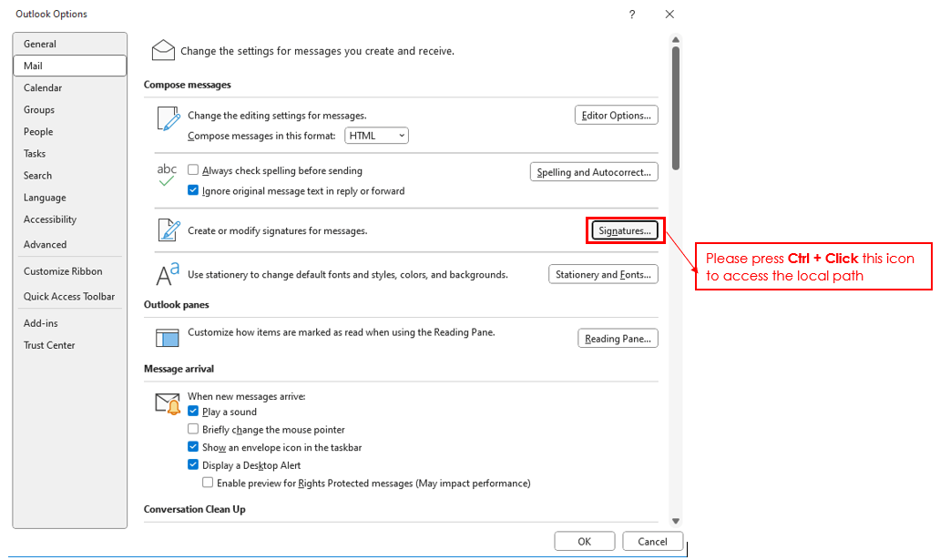Click the Reading Pane layout icon
The width and height of the screenshot is (940, 560).
(x=168, y=338)
